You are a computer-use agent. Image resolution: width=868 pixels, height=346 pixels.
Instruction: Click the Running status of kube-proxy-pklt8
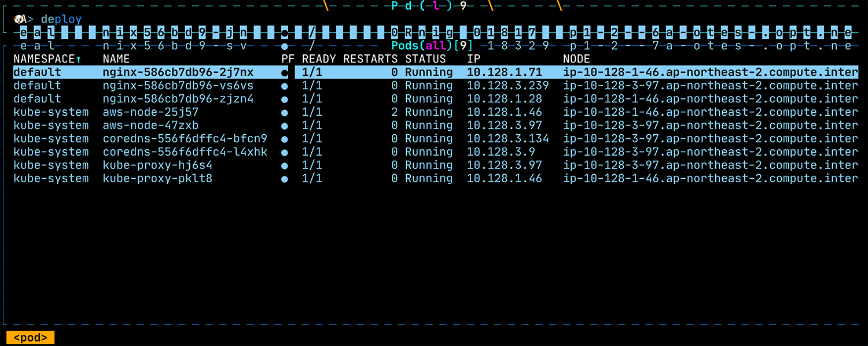(x=429, y=179)
